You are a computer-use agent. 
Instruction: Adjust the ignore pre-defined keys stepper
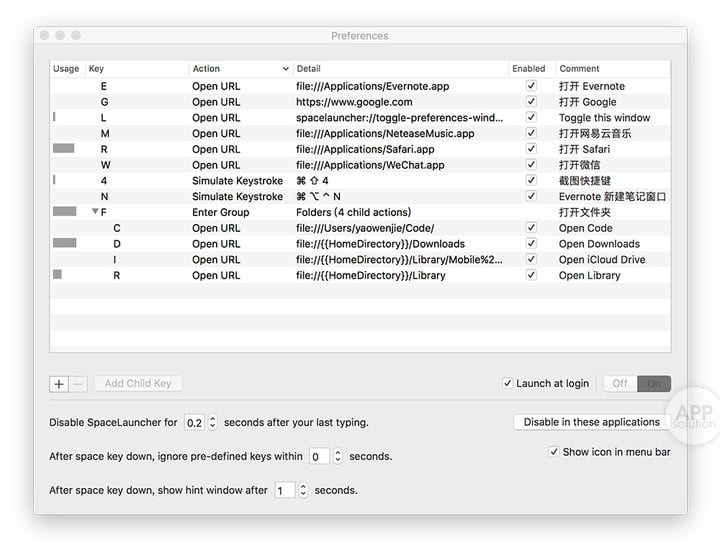337,456
